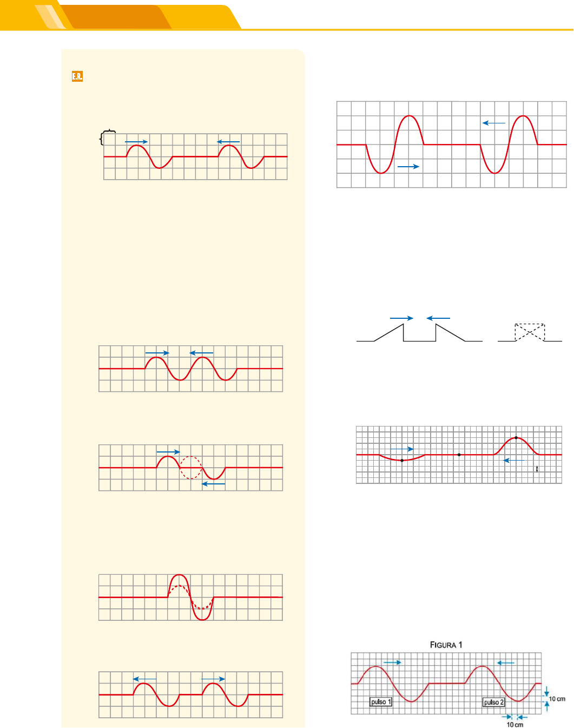Click the left arrow above pulso 2
Image resolution: width=574 pixels, height=728 pixels.
[x=506, y=663]
